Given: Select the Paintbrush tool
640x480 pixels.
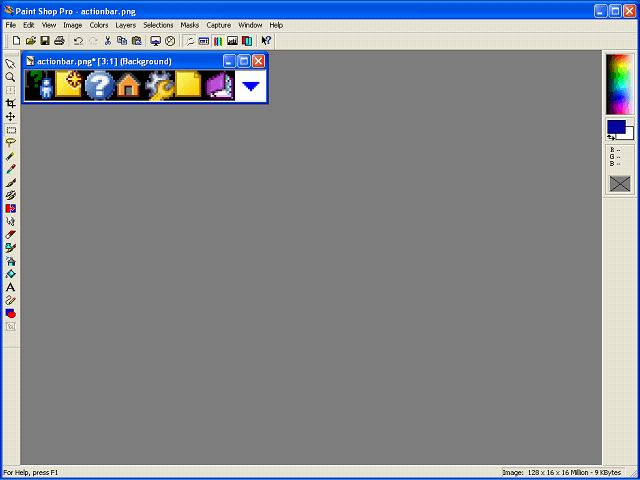Looking at the screenshot, I should coord(11,182).
